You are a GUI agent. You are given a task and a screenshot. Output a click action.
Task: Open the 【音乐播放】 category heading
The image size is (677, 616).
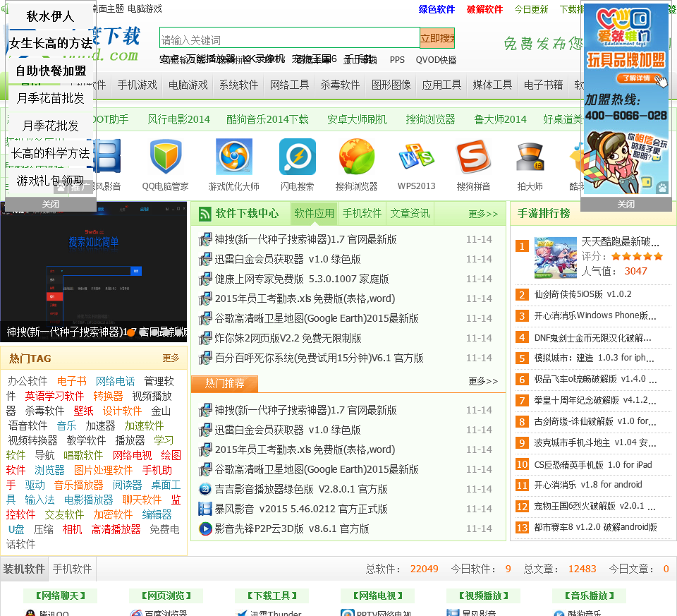click(589, 596)
